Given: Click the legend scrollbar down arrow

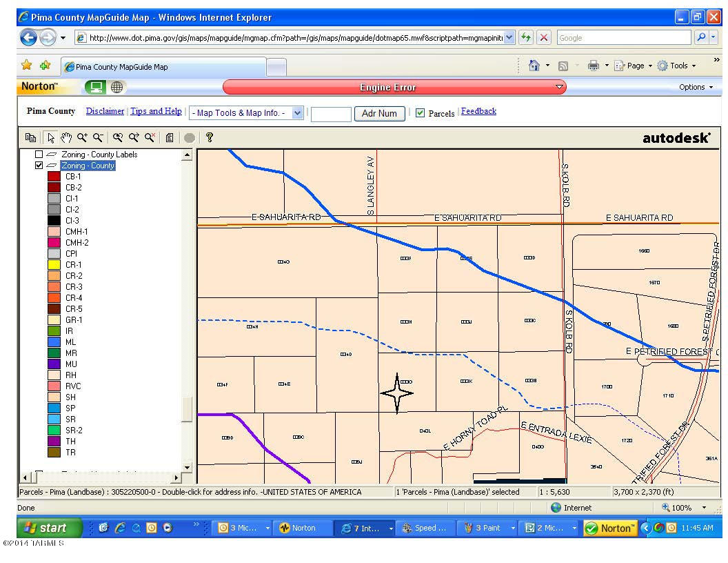Looking at the screenshot, I should coord(187,467).
